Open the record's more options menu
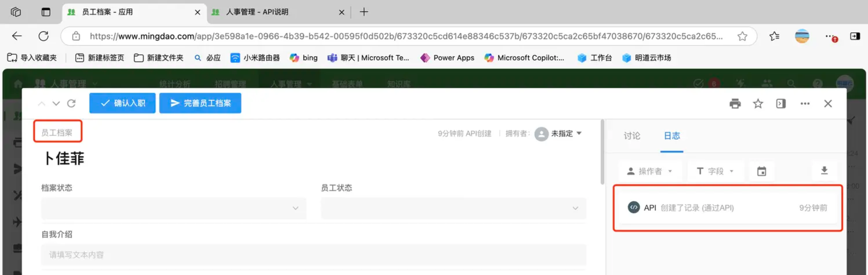868x275 pixels. pyautogui.click(x=805, y=104)
